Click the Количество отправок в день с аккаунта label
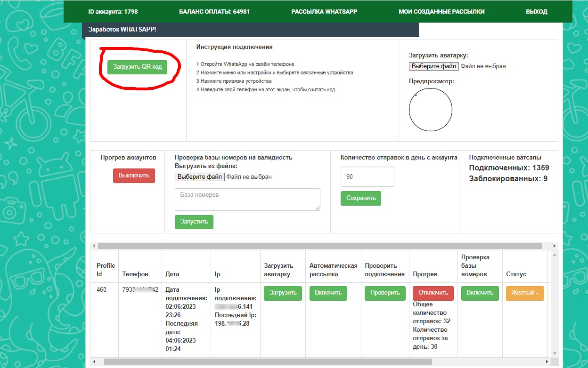The height and width of the screenshot is (368, 588). 399,157
